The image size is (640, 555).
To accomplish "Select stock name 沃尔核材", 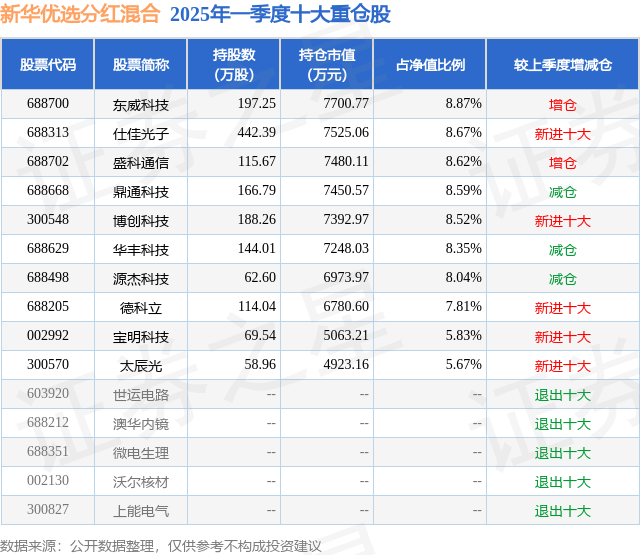I will click(x=141, y=482).
